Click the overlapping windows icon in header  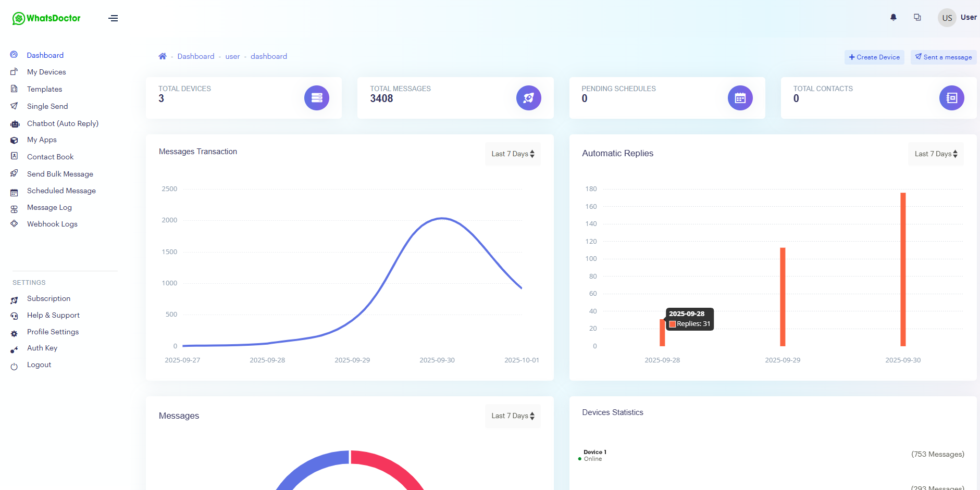tap(917, 17)
